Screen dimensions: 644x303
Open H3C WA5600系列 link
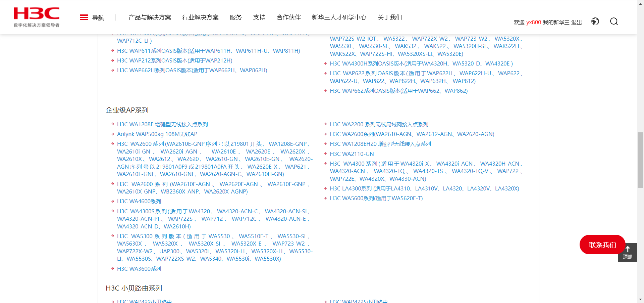tap(376, 198)
